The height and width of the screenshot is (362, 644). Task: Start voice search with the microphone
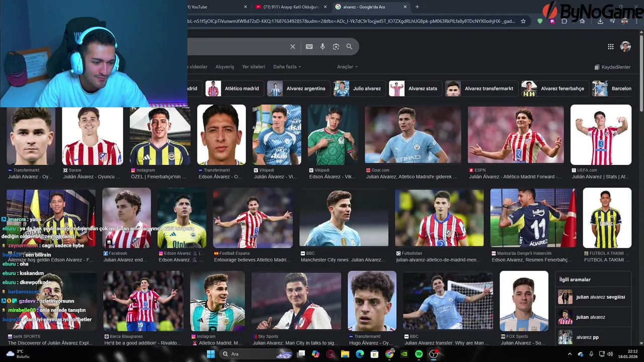pyautogui.click(x=323, y=47)
